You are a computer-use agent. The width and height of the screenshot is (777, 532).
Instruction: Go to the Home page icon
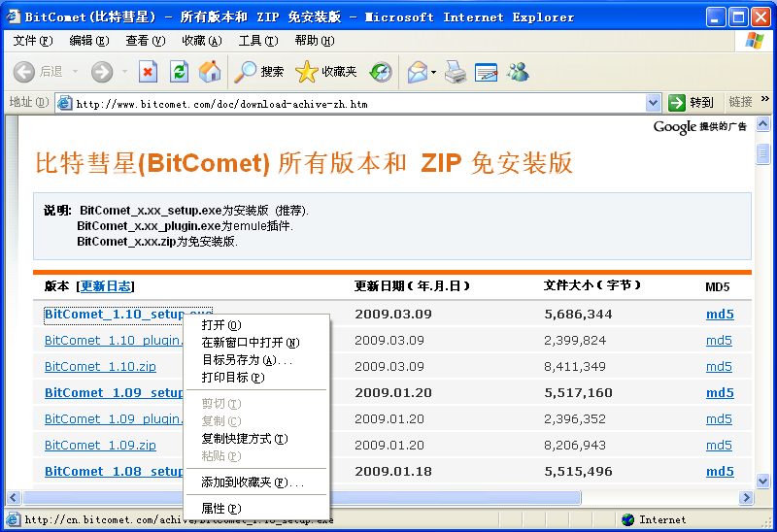210,72
